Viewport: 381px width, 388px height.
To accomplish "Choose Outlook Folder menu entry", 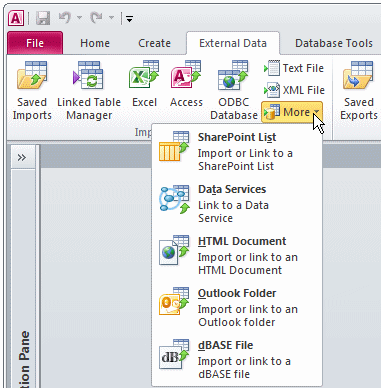I will [x=237, y=307].
